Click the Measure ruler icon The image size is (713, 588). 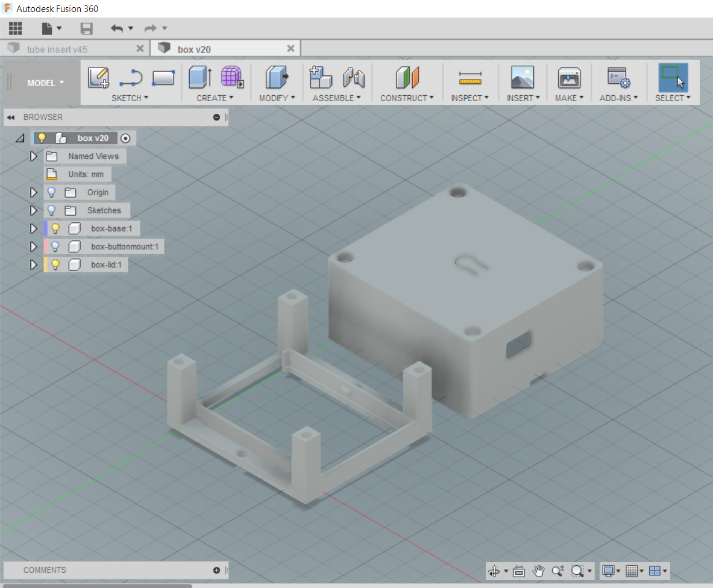pos(470,78)
